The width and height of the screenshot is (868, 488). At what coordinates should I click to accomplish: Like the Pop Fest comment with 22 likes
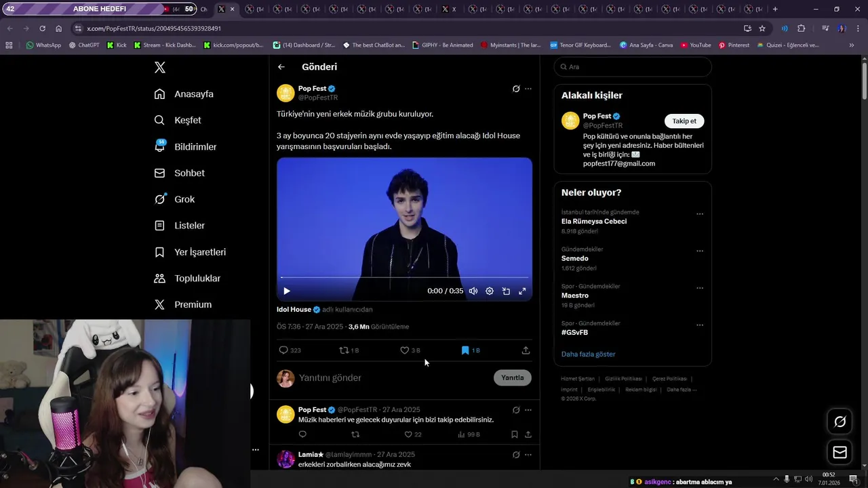click(x=413, y=434)
